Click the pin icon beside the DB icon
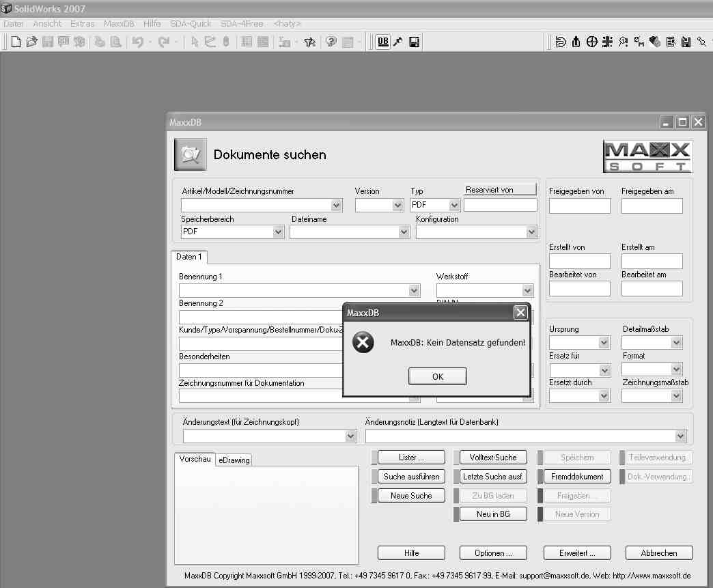The width and height of the screenshot is (713, 588). [398, 42]
